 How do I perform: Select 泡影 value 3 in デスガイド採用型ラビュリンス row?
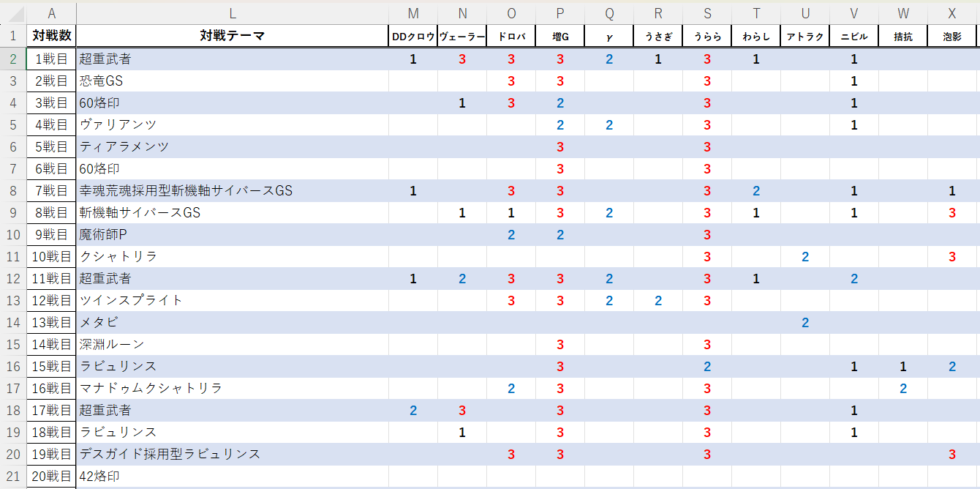952,454
